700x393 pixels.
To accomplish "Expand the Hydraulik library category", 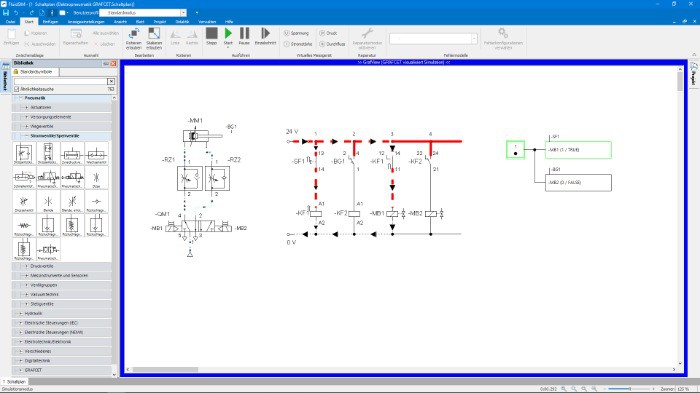I will 21,314.
